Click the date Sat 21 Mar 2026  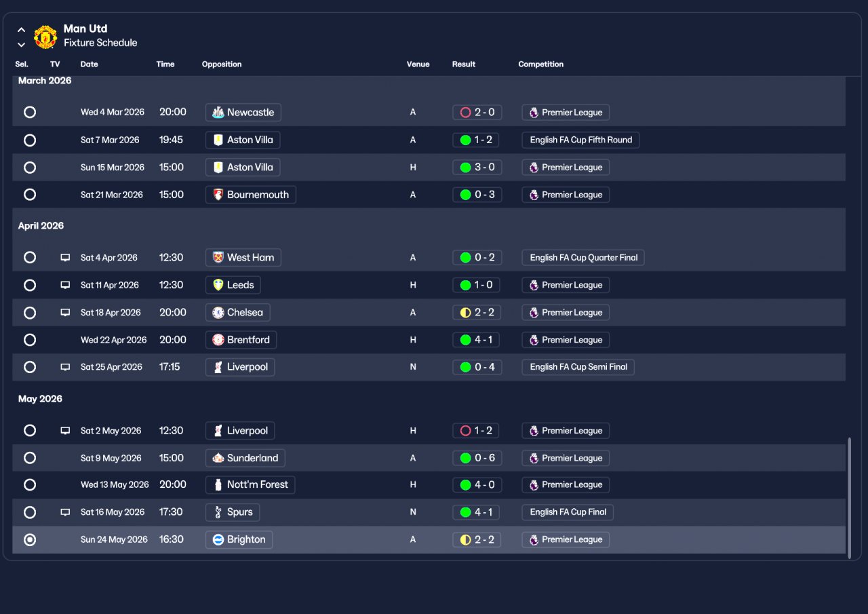[112, 195]
